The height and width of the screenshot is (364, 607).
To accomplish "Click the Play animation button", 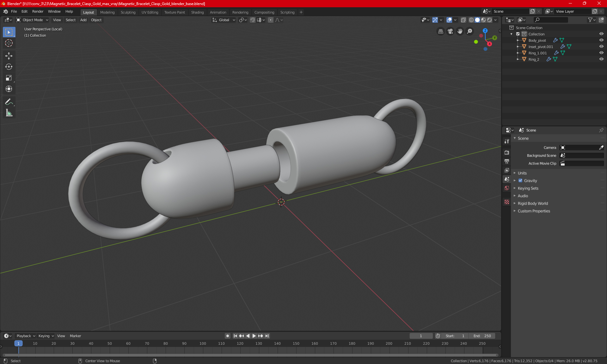I will [254, 336].
